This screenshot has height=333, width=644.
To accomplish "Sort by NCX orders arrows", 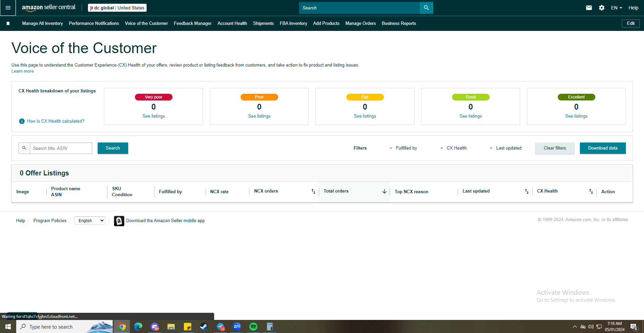I will tap(313, 192).
